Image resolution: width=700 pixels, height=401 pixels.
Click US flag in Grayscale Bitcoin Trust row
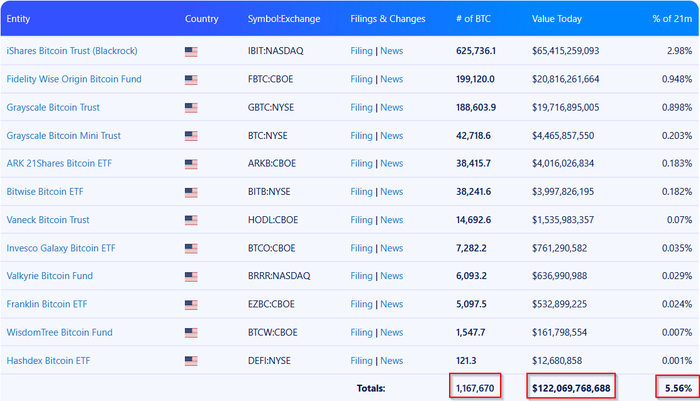191,107
